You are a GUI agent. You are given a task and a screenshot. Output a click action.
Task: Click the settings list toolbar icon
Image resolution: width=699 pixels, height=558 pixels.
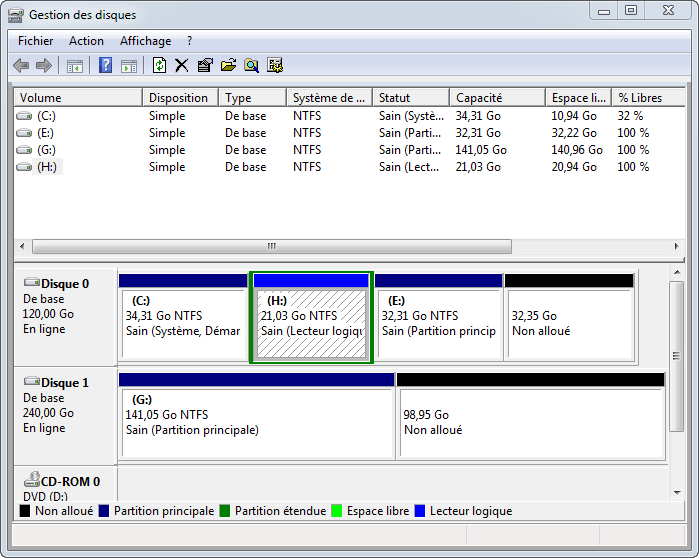click(x=275, y=66)
